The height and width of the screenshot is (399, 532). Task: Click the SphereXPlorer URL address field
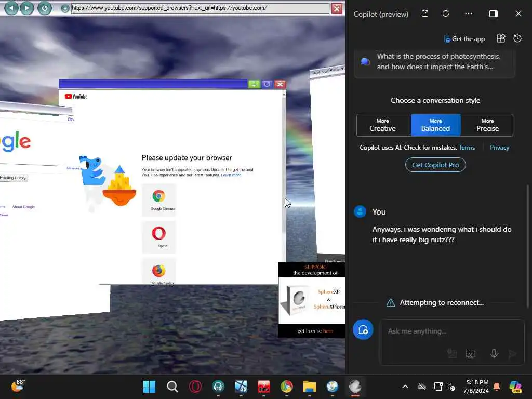pos(200,8)
